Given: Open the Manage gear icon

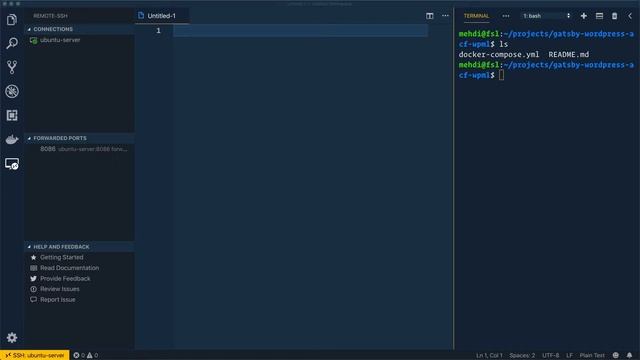Looking at the screenshot, I should (12, 338).
